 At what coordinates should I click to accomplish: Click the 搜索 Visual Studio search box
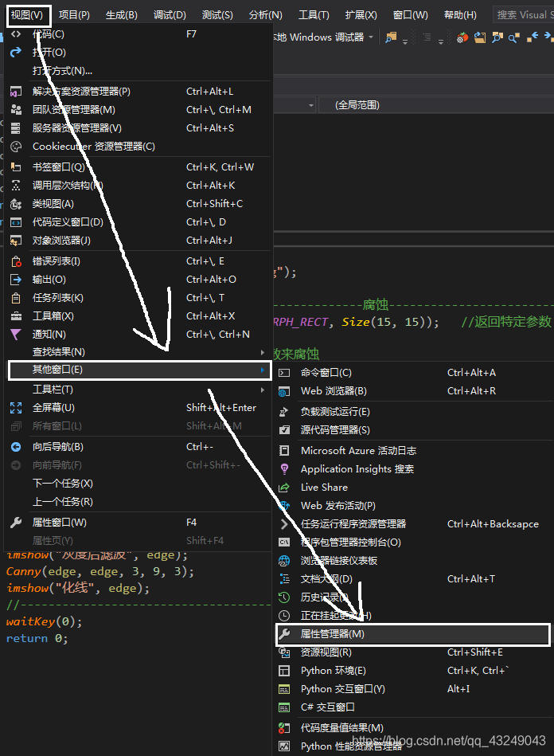point(524,15)
